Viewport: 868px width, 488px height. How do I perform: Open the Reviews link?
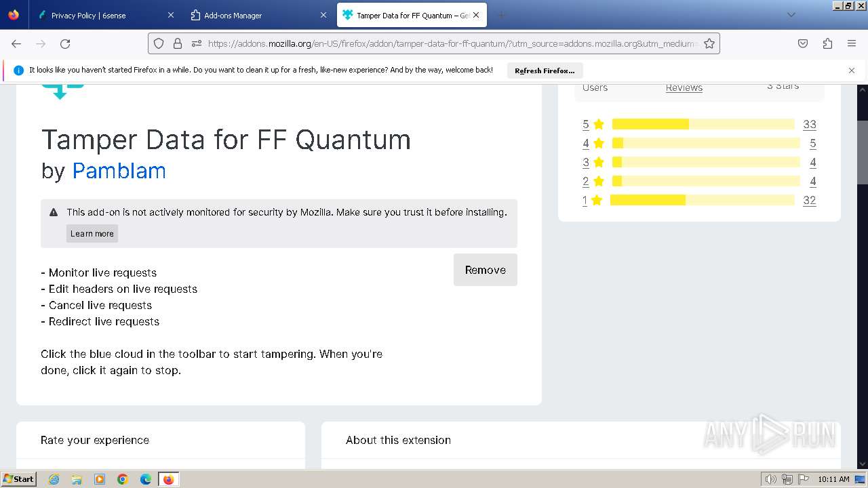coord(684,87)
